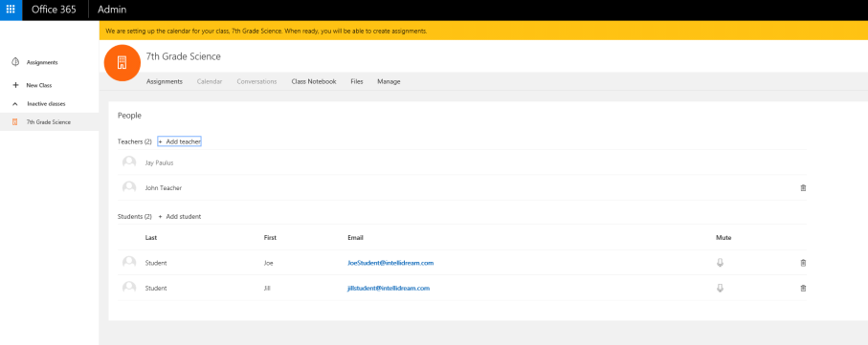
Task: Open the Manage tab
Action: click(389, 82)
